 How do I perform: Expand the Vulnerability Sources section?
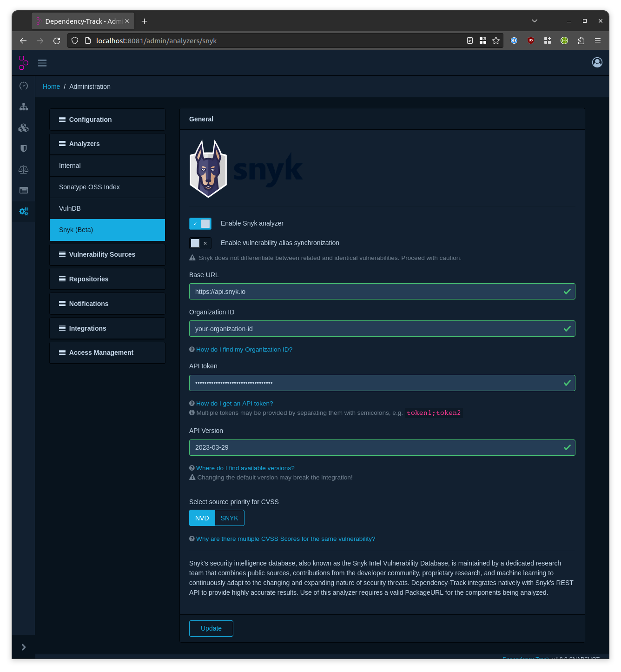coord(107,254)
